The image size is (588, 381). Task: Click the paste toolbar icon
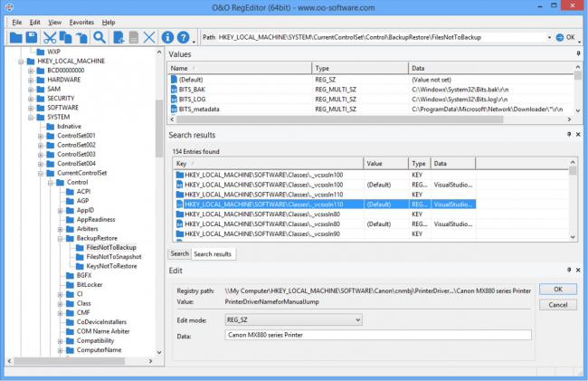tap(81, 37)
